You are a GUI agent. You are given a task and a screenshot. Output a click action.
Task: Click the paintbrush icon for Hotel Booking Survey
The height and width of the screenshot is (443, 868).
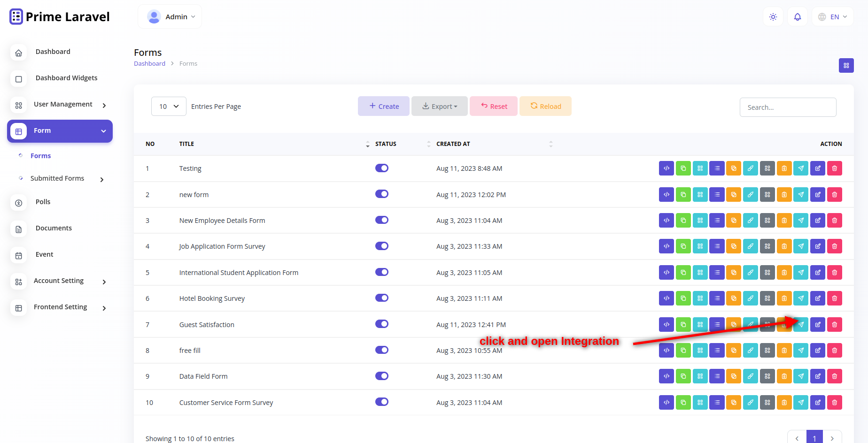click(751, 298)
